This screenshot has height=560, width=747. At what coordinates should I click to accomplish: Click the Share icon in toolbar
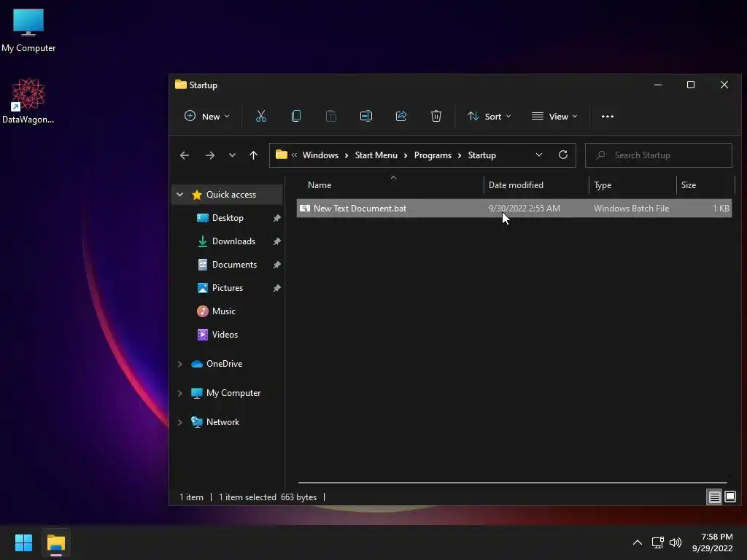pos(401,116)
